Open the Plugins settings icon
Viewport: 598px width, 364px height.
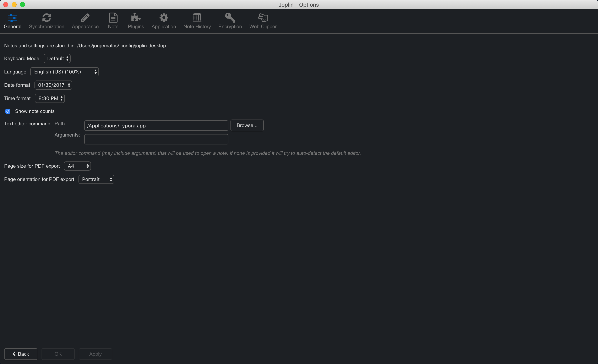[x=136, y=21]
